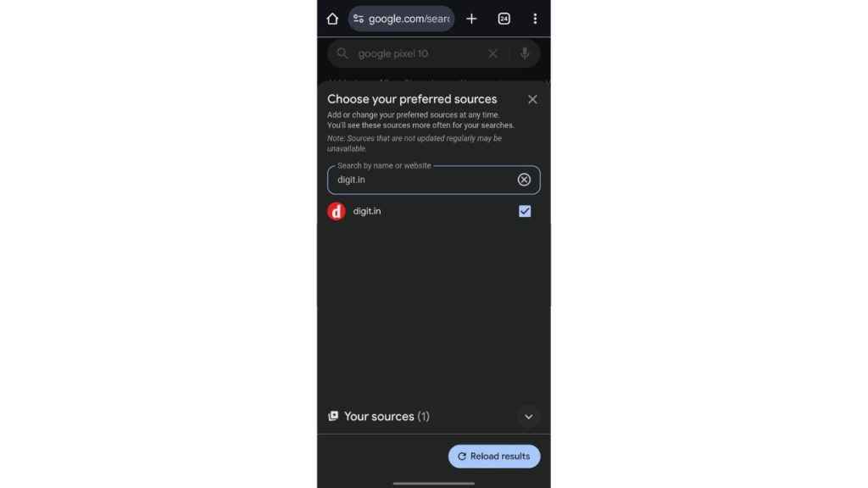Open a new tab with plus icon
The height and width of the screenshot is (488, 868).
pos(471,19)
